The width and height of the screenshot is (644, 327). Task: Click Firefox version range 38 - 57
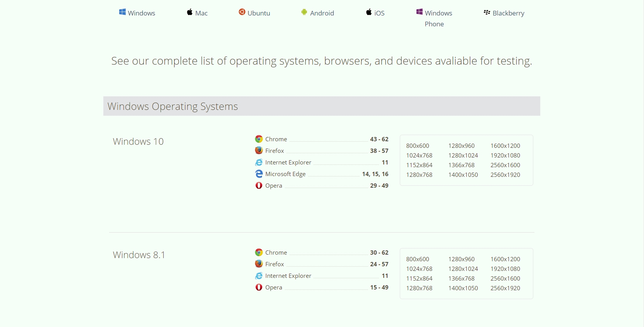(x=379, y=151)
